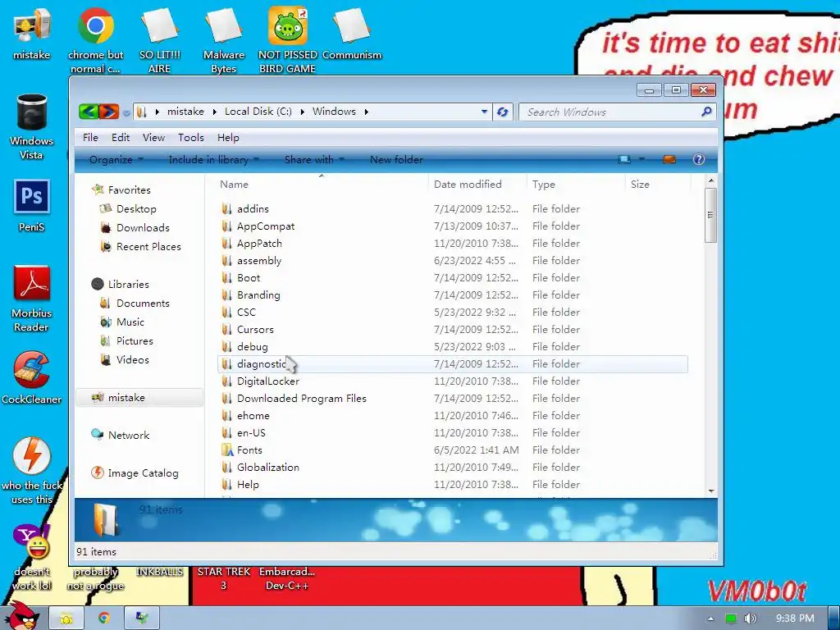Viewport: 840px width, 630px height.
Task: Open the Pictures library
Action: tap(135, 340)
